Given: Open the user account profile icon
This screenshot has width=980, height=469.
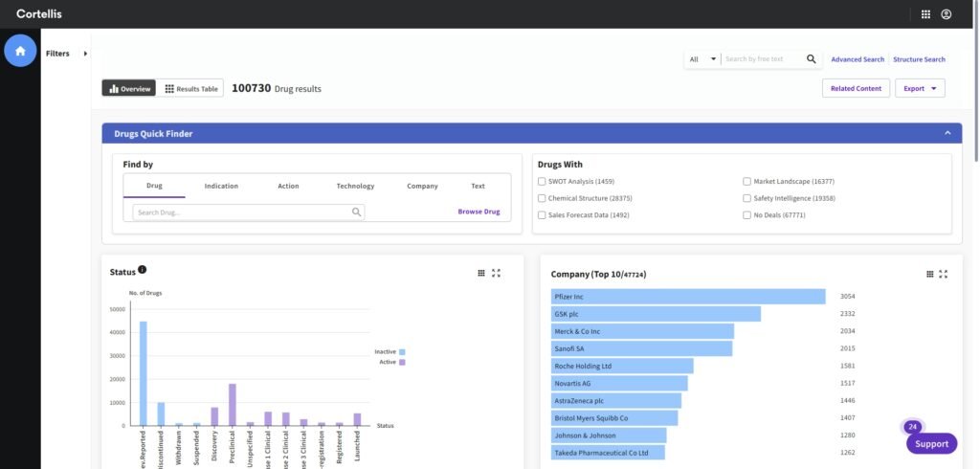Looking at the screenshot, I should coord(947,14).
